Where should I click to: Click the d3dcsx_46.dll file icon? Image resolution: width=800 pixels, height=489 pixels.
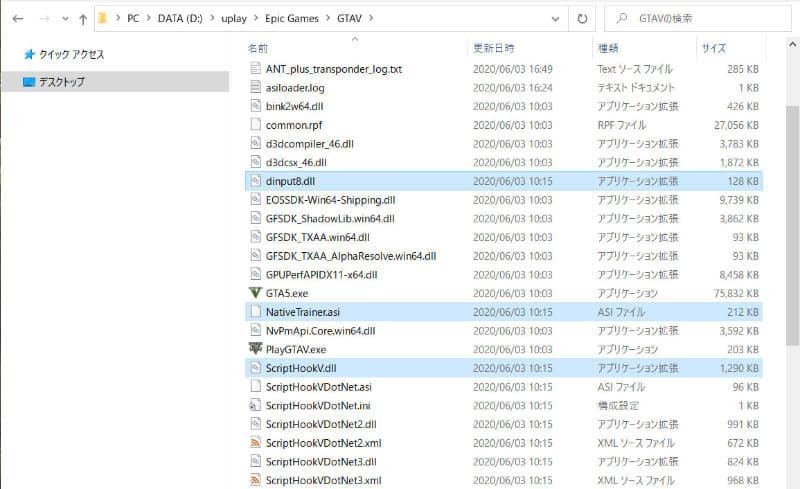pyautogui.click(x=255, y=162)
